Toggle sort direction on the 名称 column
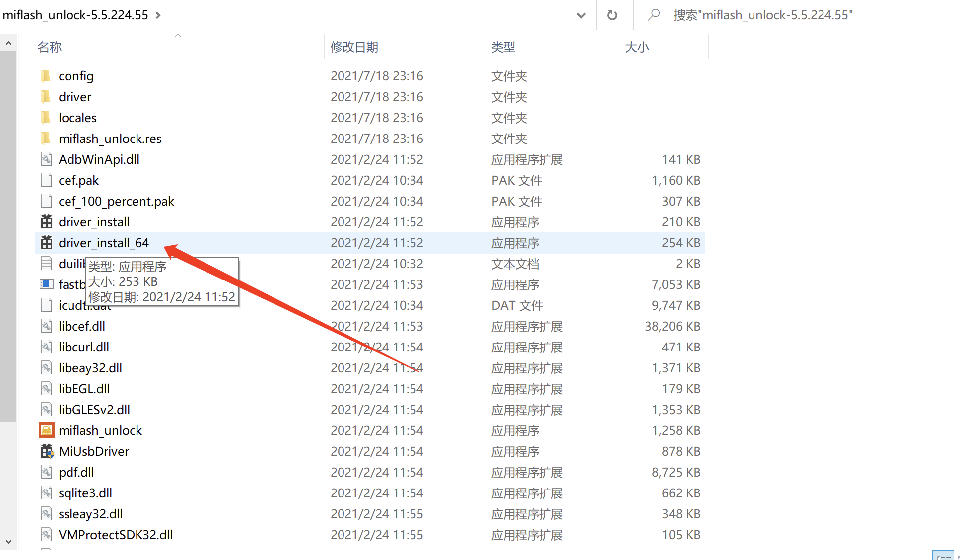This screenshot has height=560, width=960. tap(49, 47)
